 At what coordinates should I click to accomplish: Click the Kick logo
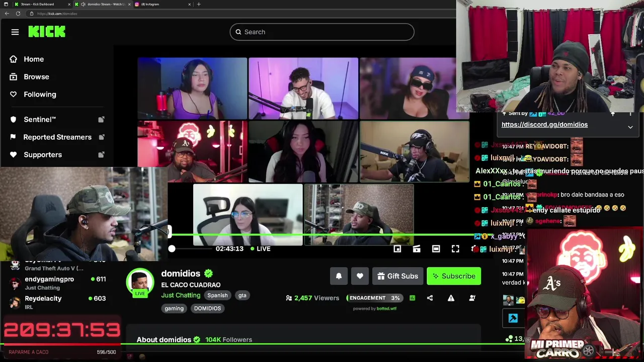point(47,32)
